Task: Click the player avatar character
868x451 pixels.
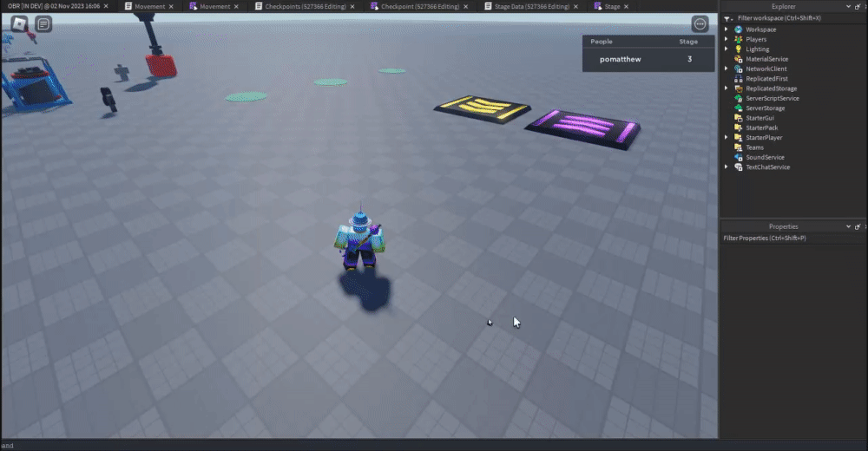Action: [360, 239]
